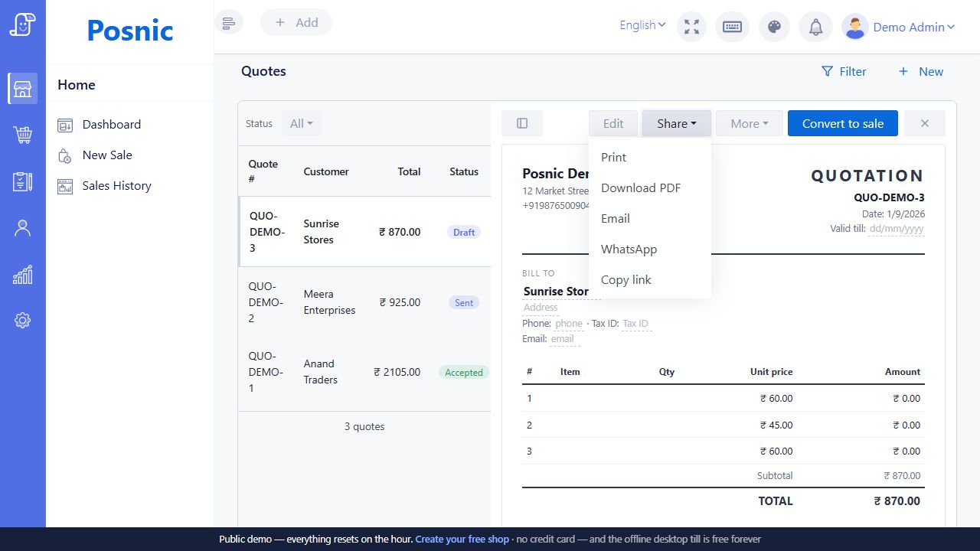Click the Posnic brand name link
Viewport: 980px width, 551px height.
pyautogui.click(x=130, y=31)
